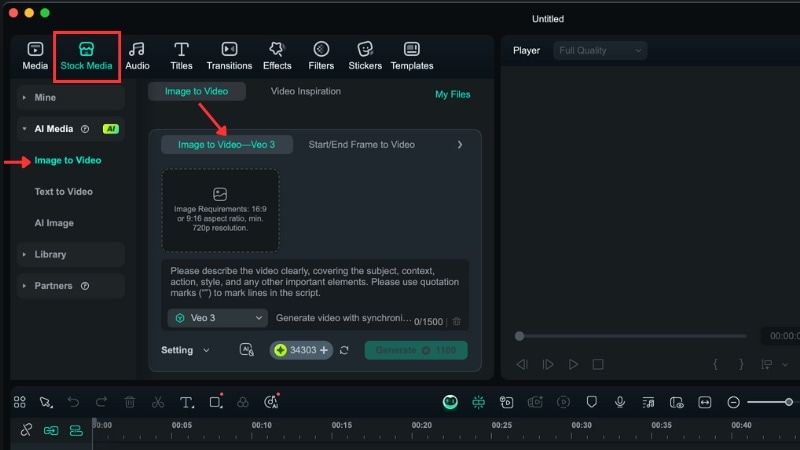Expand the Setting dropdown
This screenshot has width=800, height=450.
click(185, 351)
